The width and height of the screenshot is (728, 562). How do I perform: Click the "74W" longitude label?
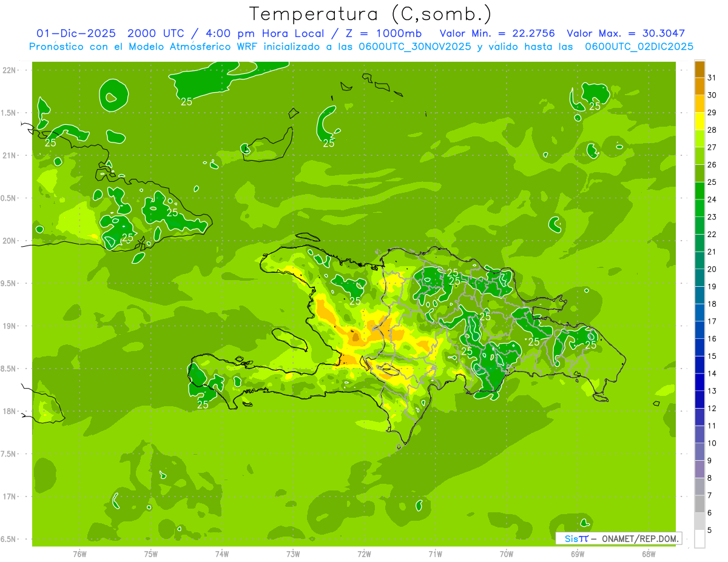[x=222, y=554]
